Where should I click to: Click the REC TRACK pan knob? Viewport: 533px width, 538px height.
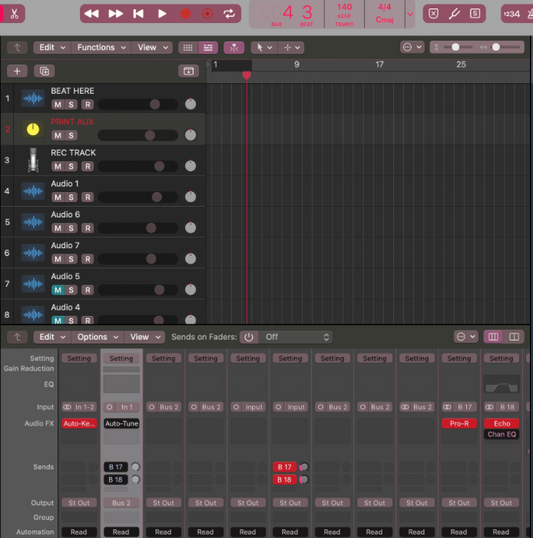tap(190, 166)
